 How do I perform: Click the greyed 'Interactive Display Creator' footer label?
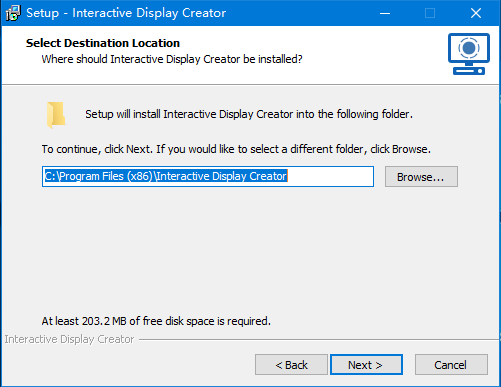[69, 339]
